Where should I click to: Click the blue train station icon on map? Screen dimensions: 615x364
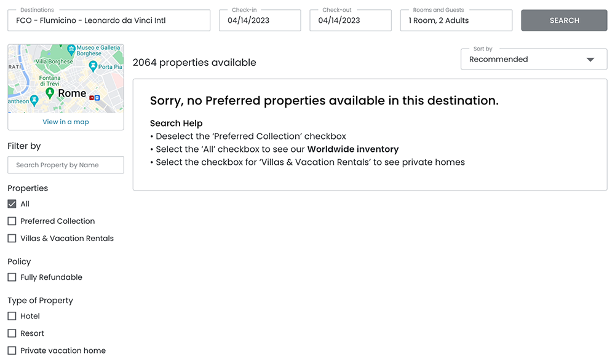(97, 98)
